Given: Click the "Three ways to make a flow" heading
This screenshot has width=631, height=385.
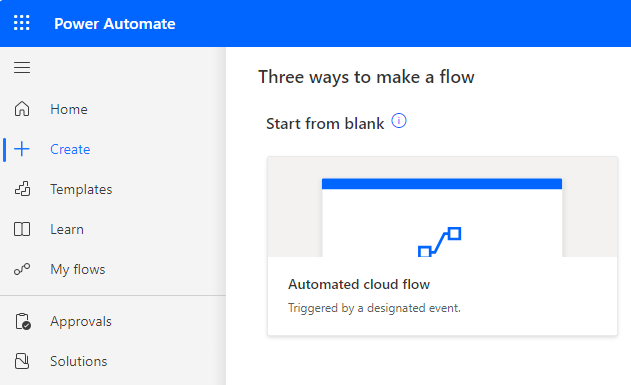Looking at the screenshot, I should [366, 77].
